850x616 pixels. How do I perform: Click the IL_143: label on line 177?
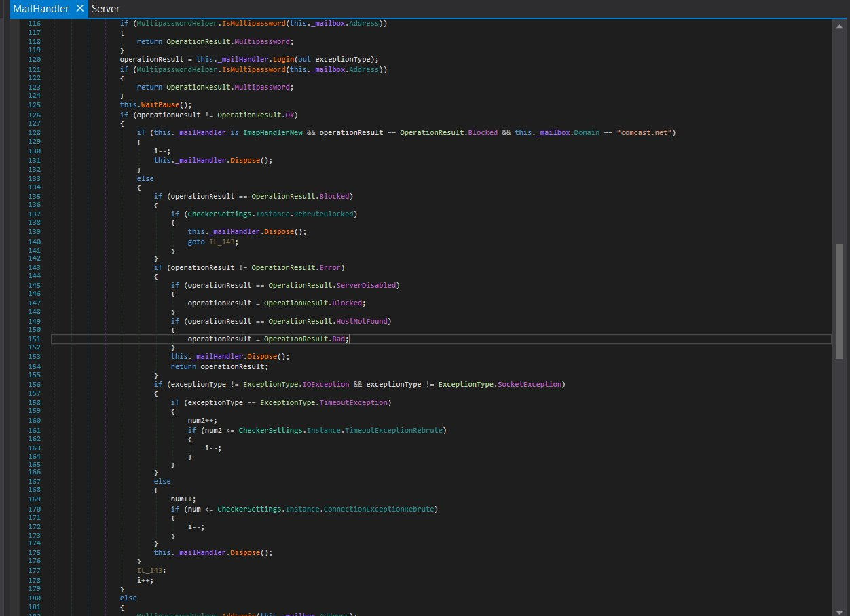150,570
